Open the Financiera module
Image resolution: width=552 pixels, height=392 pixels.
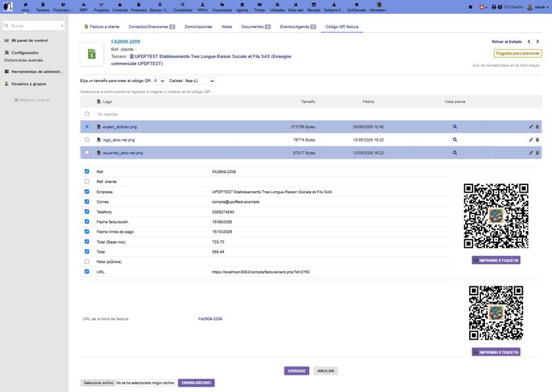(139, 7)
